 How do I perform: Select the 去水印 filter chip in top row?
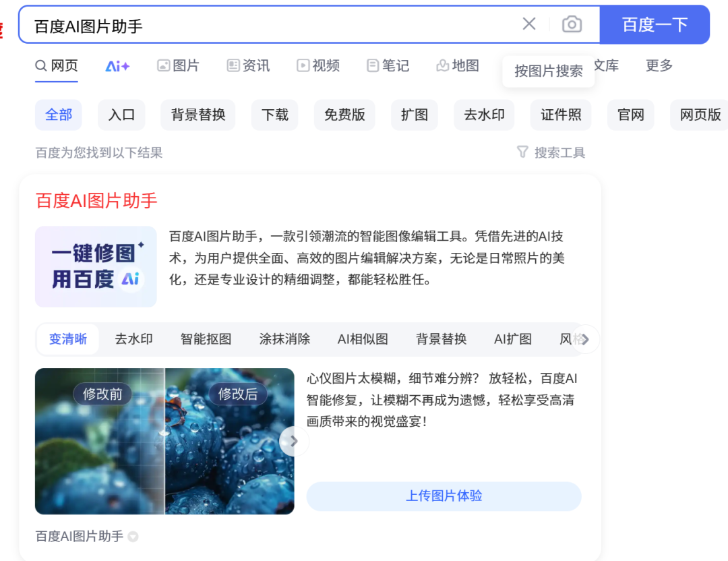tap(484, 115)
